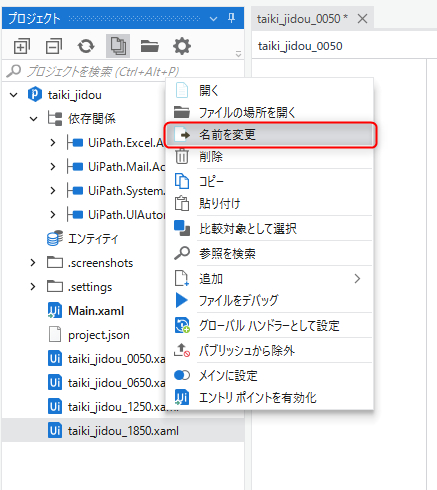
Task: Click the .screenshots folder icon
Action: pyautogui.click(x=55, y=262)
